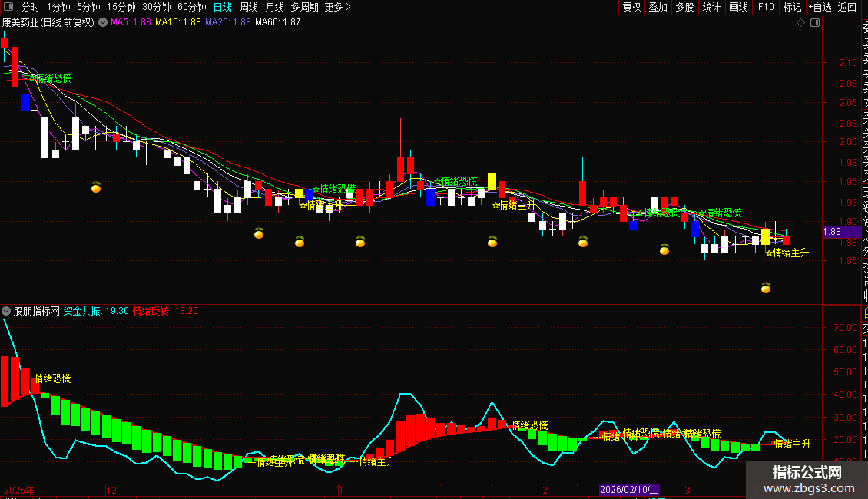Switch to 15分钟 timeframe tab
868x499 pixels.
click(121, 7)
